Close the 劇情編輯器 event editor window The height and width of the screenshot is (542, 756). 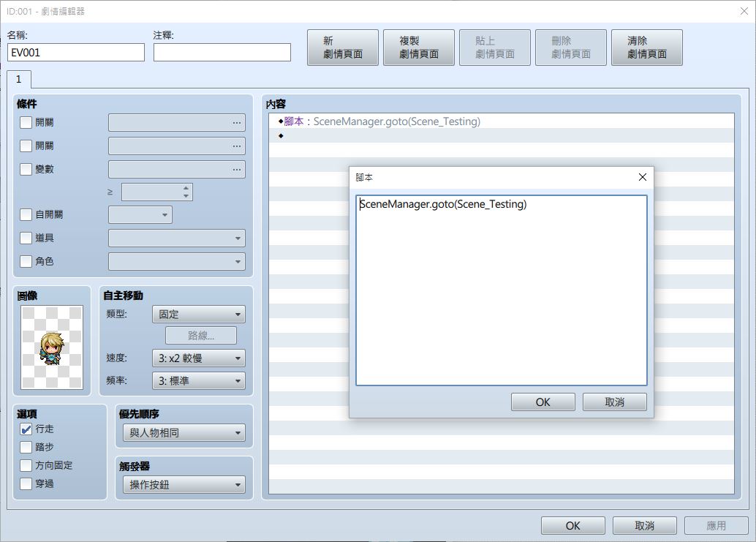(744, 11)
